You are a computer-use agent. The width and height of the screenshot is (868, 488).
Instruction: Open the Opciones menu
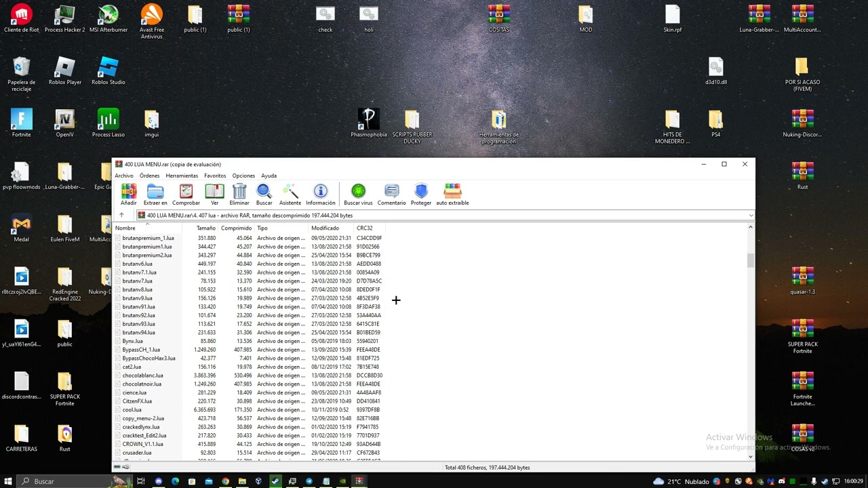[243, 176]
